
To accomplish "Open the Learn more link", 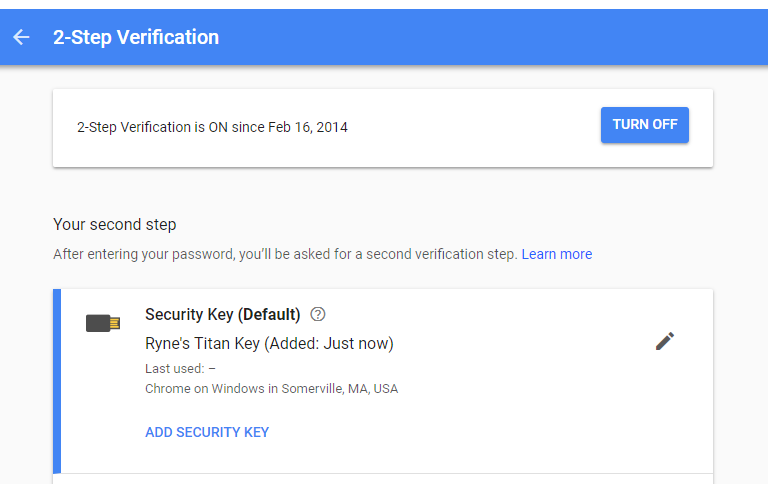I will [556, 254].
